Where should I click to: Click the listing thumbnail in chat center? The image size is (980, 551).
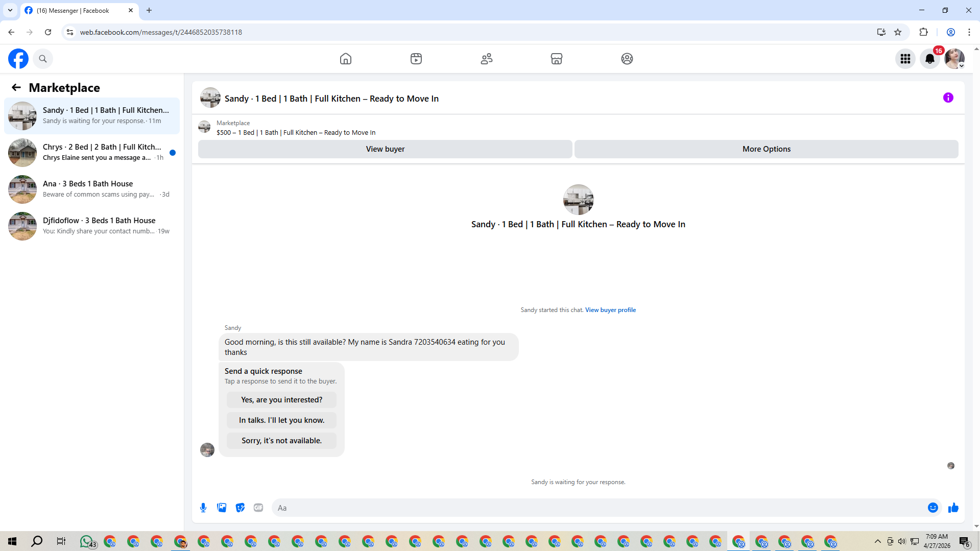pyautogui.click(x=578, y=200)
